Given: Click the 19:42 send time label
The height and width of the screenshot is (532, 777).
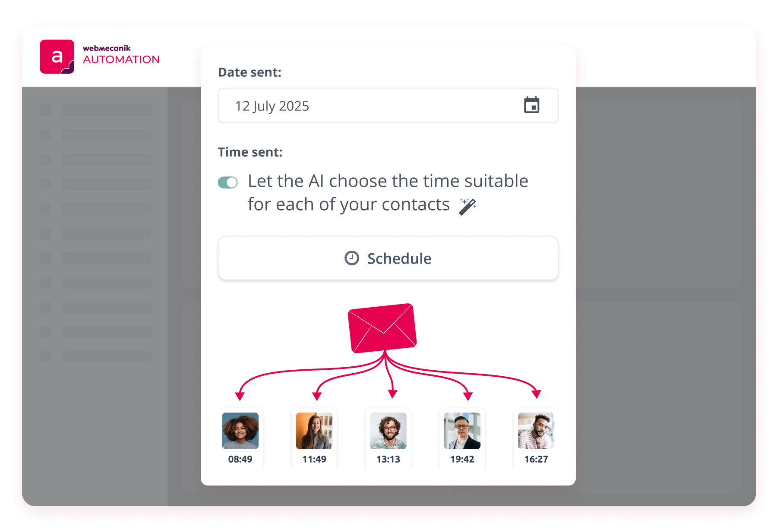Looking at the screenshot, I should tap(462, 459).
